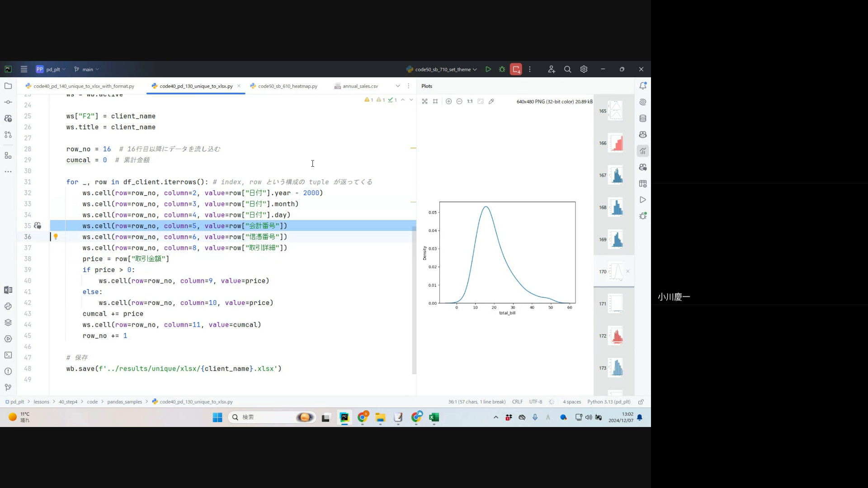Set plot to actual size 1:1

pyautogui.click(x=470, y=101)
